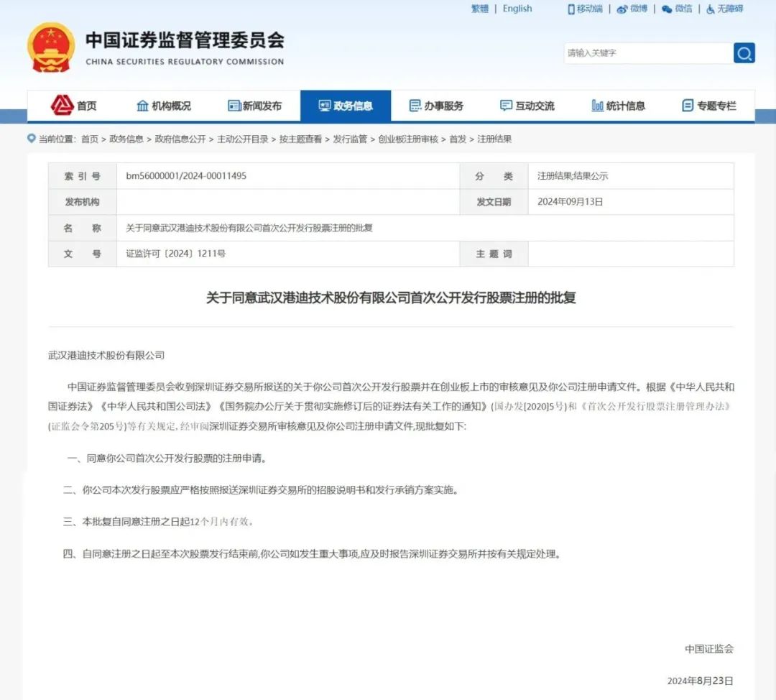The height and width of the screenshot is (700, 776).
Task: Open the 移动端 mobile link
Action: [x=589, y=9]
